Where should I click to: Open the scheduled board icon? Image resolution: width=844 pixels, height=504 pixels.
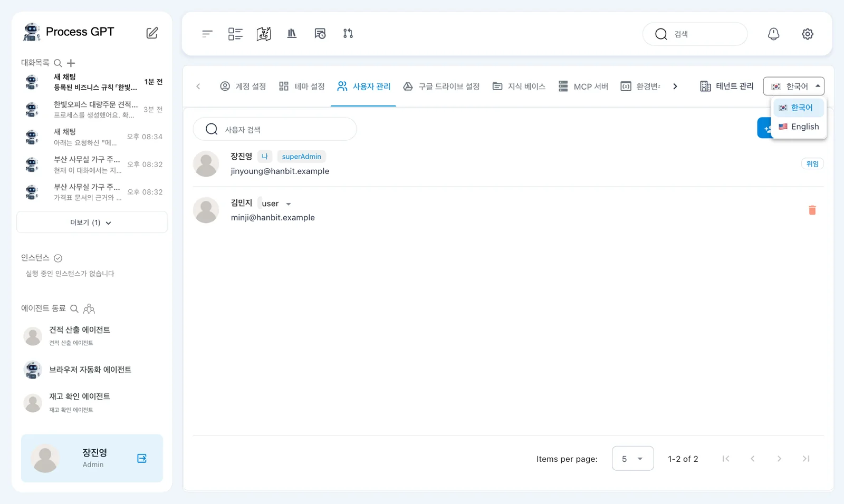(320, 34)
